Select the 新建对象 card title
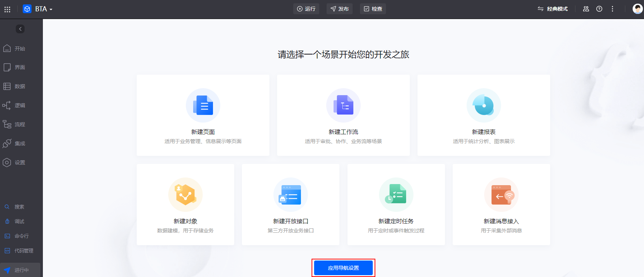 click(185, 221)
